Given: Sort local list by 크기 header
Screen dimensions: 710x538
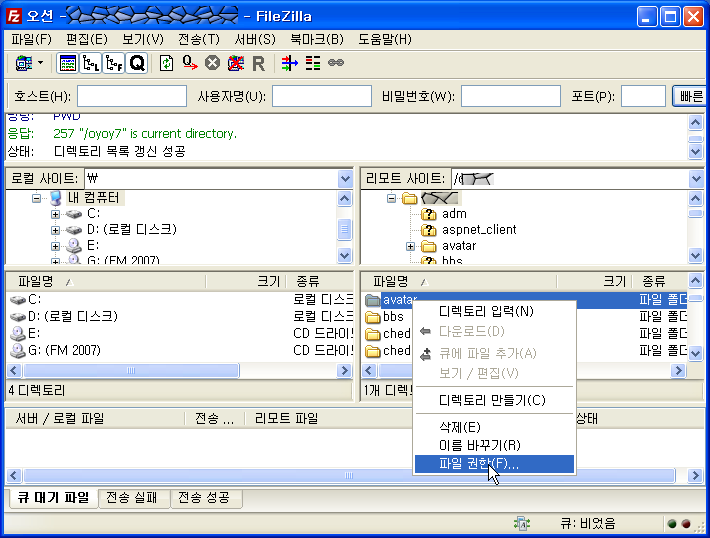Looking at the screenshot, I should (x=246, y=282).
